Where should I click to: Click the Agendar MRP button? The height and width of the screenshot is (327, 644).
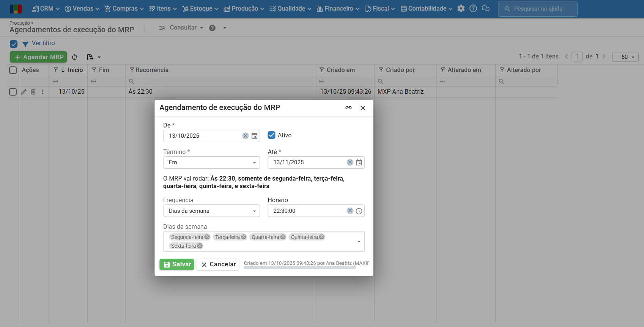38,57
